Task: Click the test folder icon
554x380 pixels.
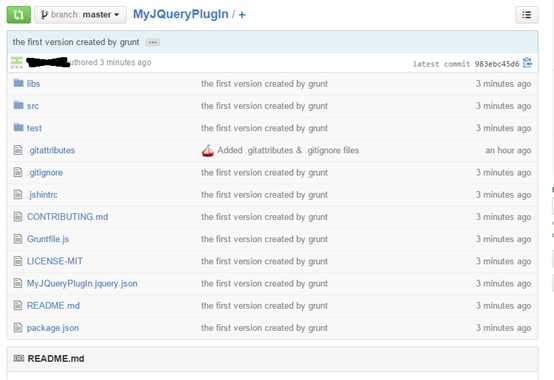Action: (18, 127)
